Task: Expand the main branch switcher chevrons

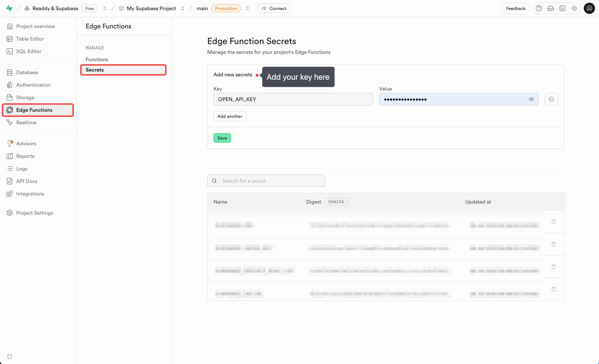Action: point(247,8)
